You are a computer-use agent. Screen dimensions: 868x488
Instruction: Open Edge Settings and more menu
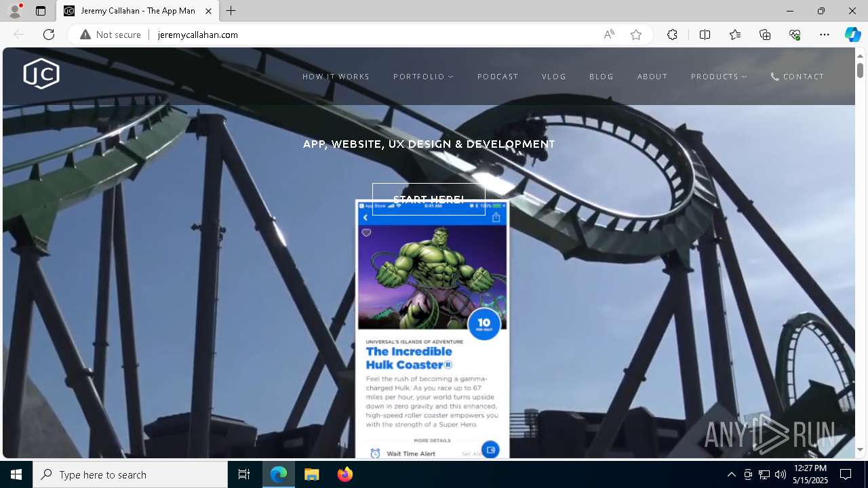(825, 35)
